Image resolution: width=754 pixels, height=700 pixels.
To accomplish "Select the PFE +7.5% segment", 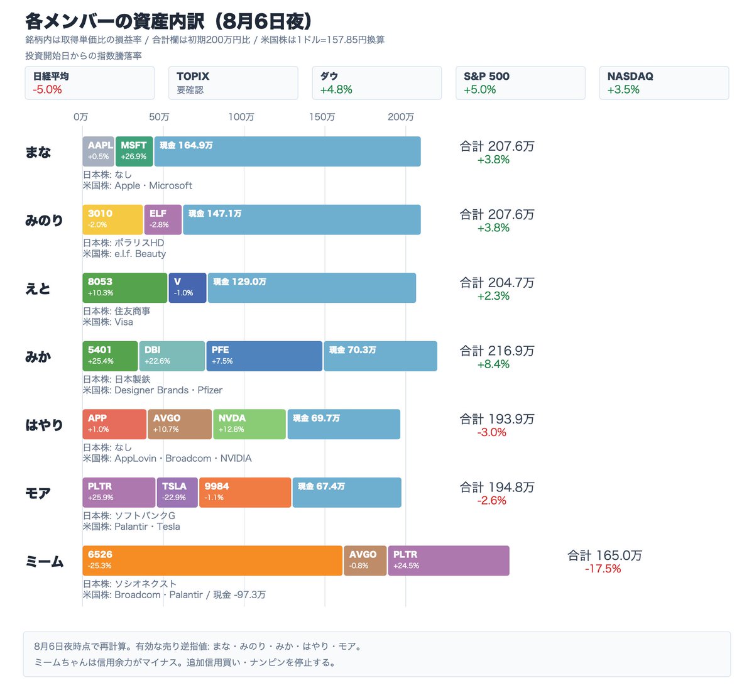I will coord(265,356).
